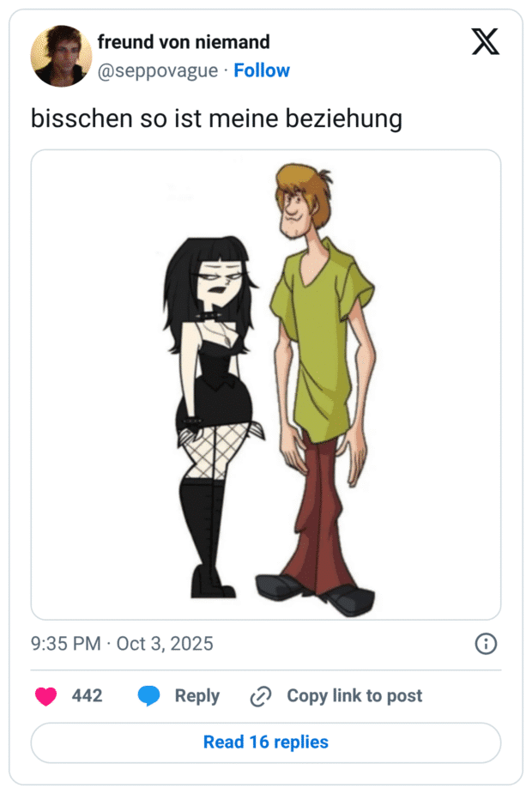The width and height of the screenshot is (532, 794).
Task: Click the 9:35 PM post time
Action: coord(65,644)
